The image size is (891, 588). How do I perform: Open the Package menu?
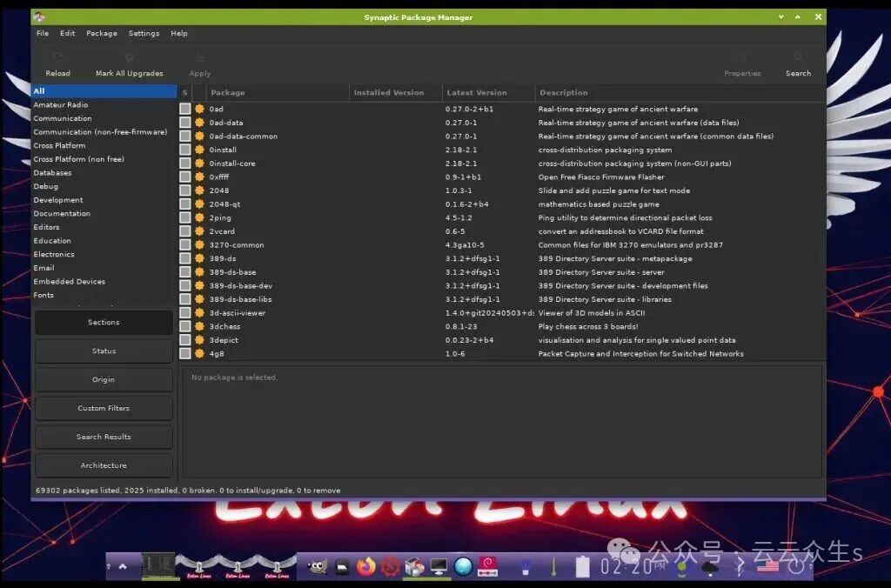101,33
